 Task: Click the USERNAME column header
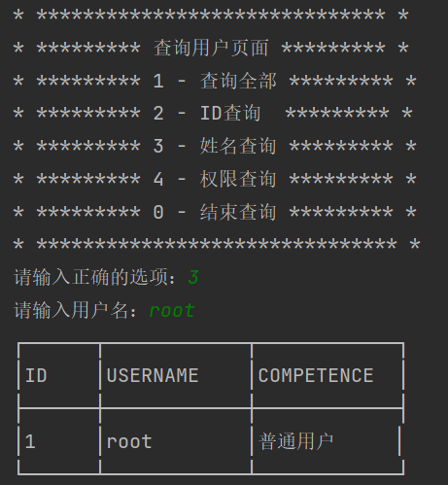153,376
